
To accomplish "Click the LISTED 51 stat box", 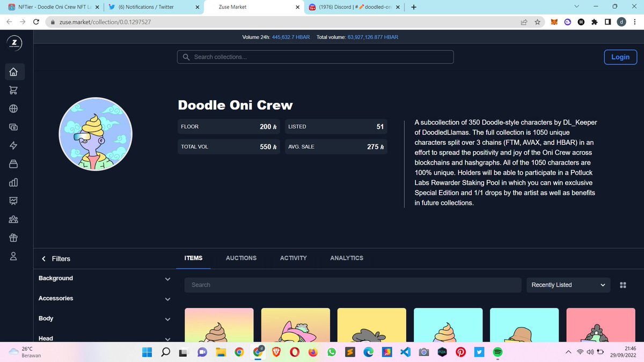I will pyautogui.click(x=336, y=127).
